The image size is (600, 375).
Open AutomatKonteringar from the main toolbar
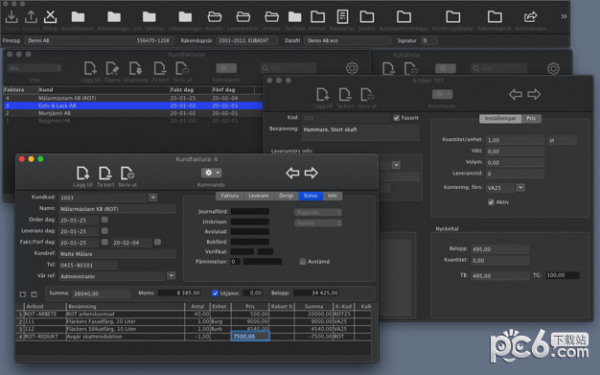click(404, 16)
